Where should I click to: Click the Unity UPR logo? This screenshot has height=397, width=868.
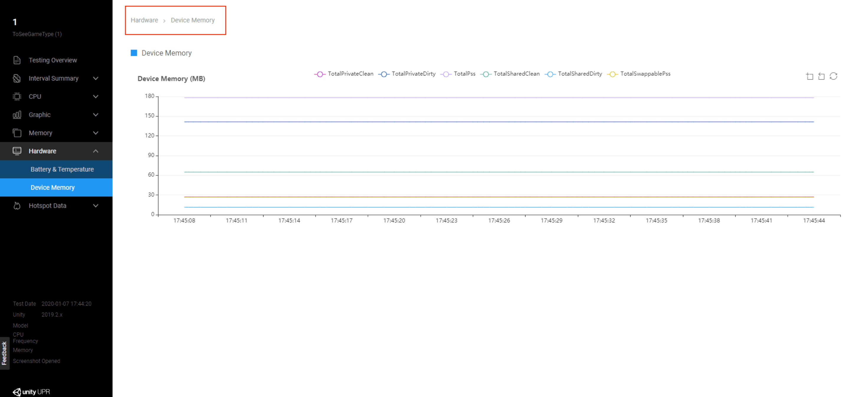[x=31, y=392]
